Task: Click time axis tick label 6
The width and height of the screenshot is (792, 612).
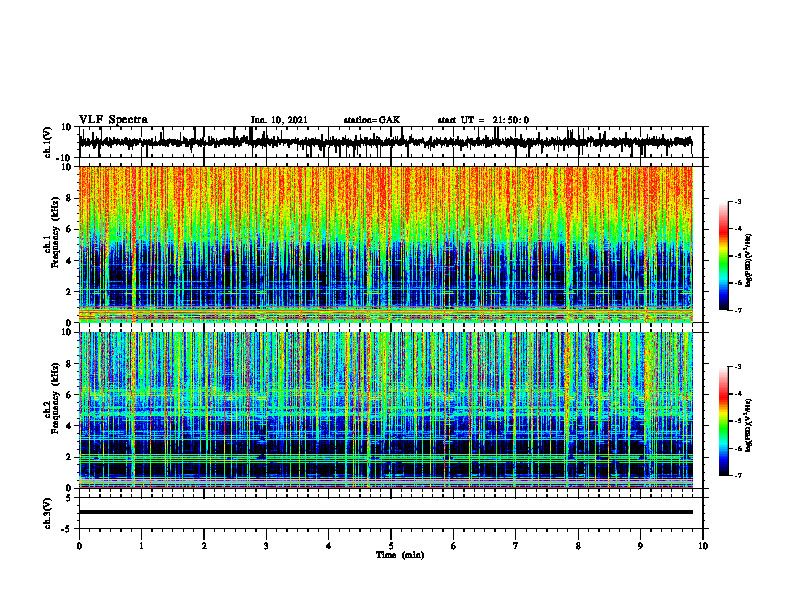Action: (x=454, y=546)
